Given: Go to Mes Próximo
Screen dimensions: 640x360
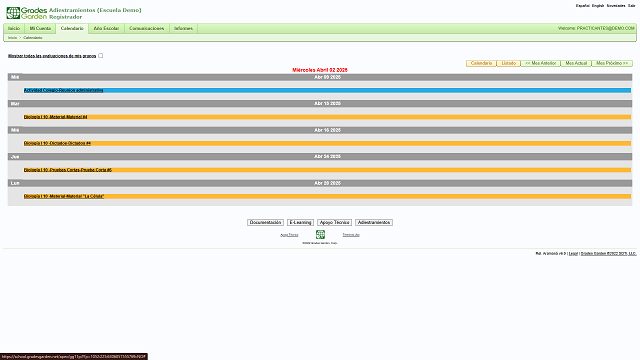Looking at the screenshot, I should tap(612, 63).
